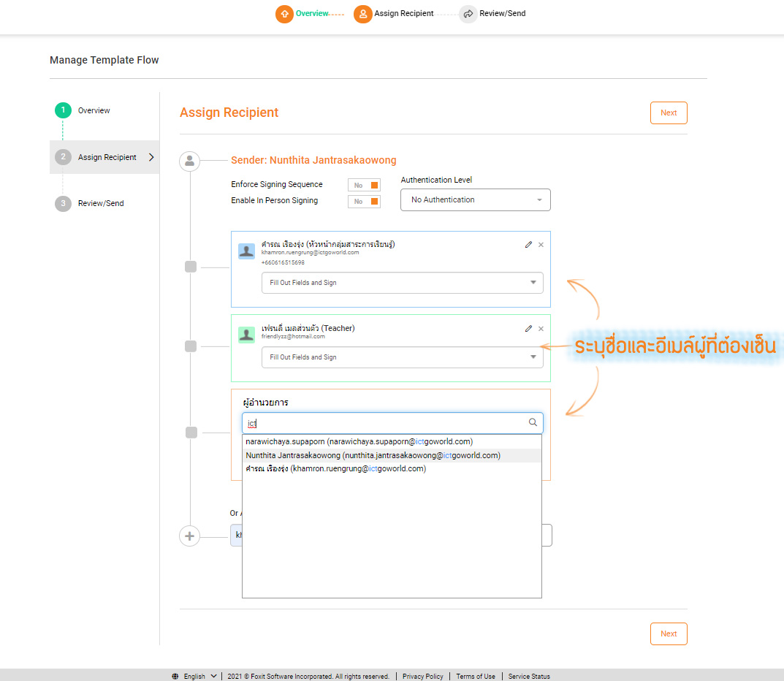The image size is (784, 681).
Task: Toggle Enforce Signing Sequence switch
Action: point(364,185)
